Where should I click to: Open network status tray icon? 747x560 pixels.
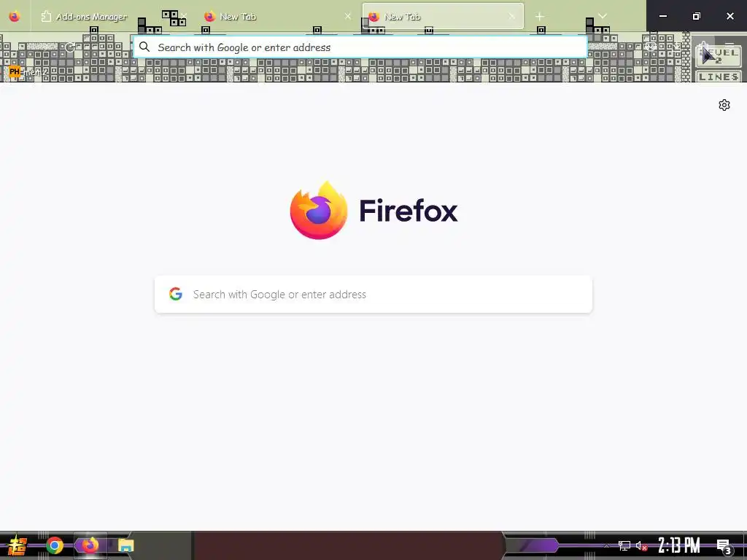tap(624, 545)
